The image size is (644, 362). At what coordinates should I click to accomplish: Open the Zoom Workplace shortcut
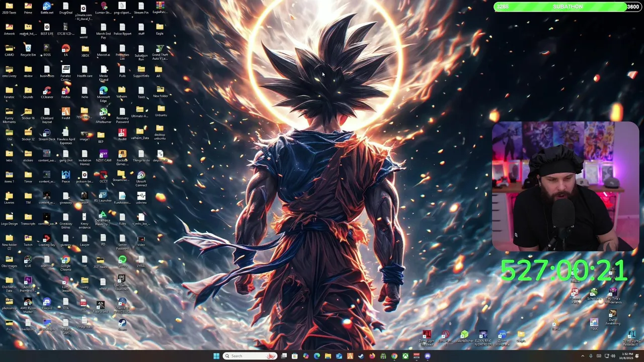[502, 338]
